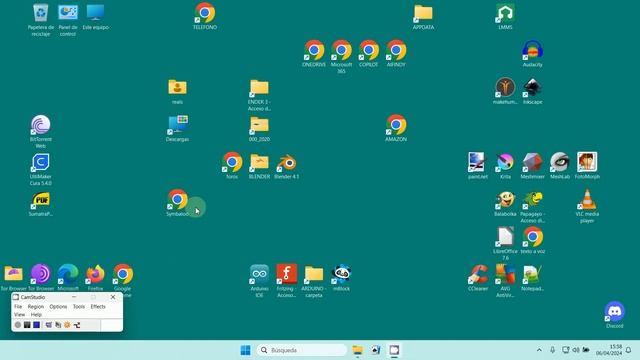Select the Krita desktop shortcut
The height and width of the screenshot is (360, 640).
(505, 165)
